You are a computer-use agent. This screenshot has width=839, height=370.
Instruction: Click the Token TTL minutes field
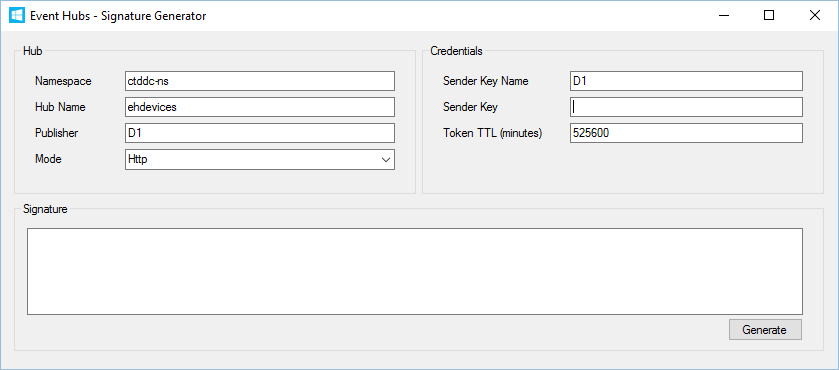tap(687, 133)
